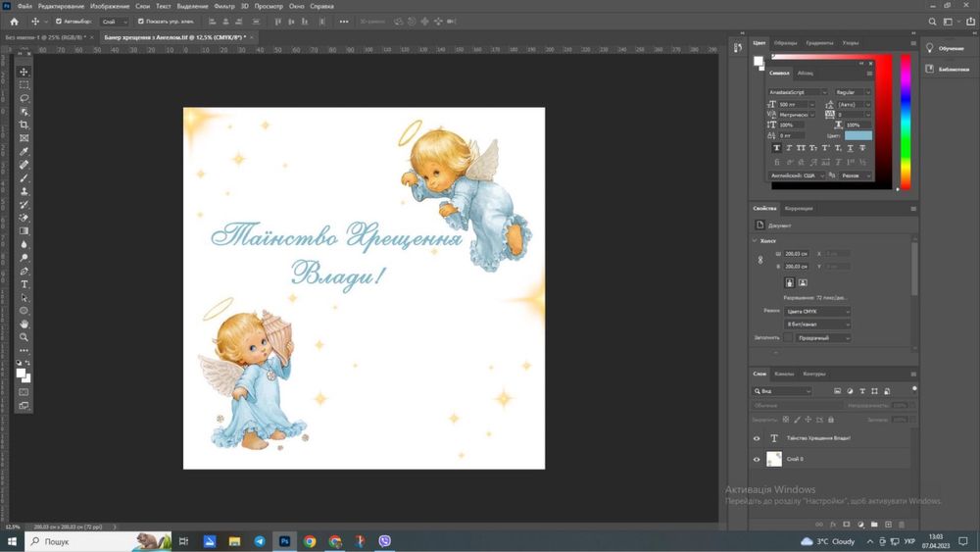Toggle Strikethrough in Character panel
Image resolution: width=980 pixels, height=552 pixels.
coord(862,148)
